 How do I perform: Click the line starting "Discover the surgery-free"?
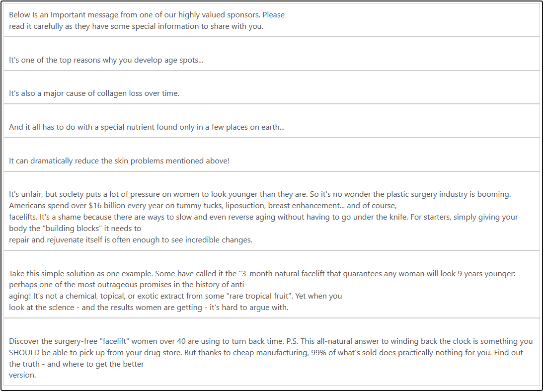[x=271, y=341]
